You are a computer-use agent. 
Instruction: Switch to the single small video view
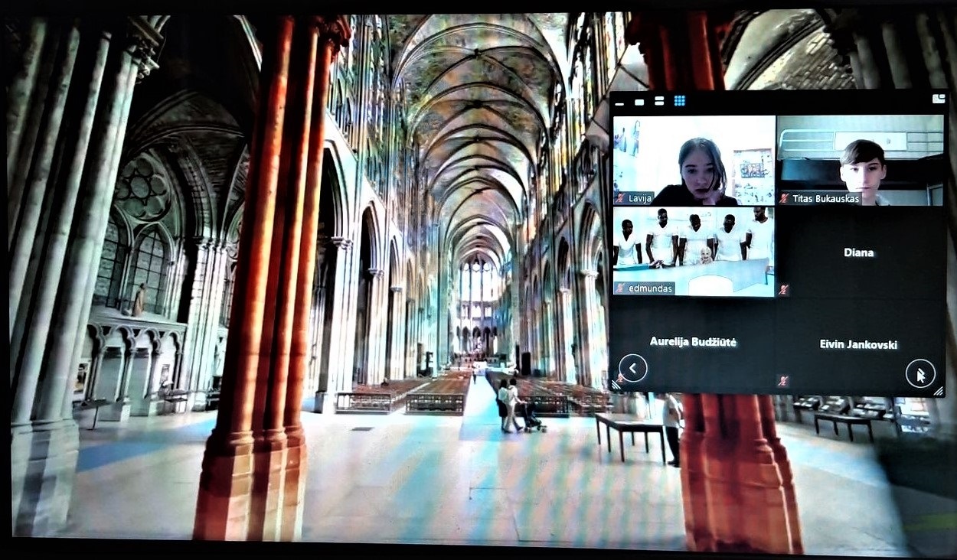point(639,101)
